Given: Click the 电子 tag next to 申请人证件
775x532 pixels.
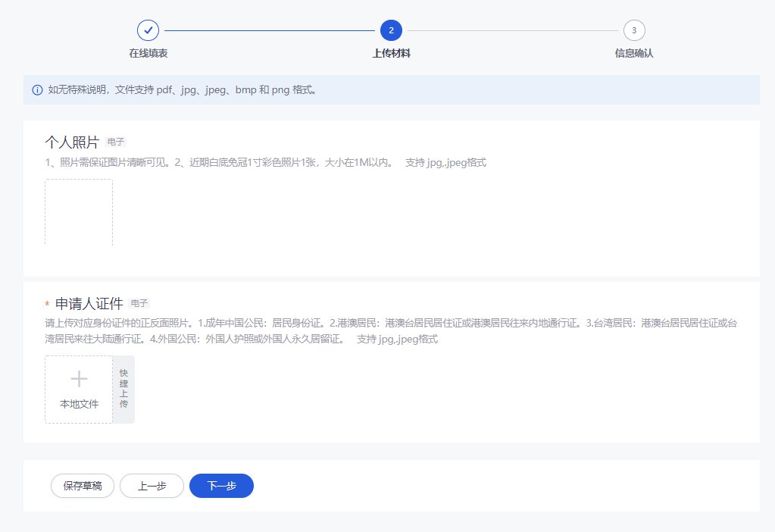Looking at the screenshot, I should coord(139,303).
